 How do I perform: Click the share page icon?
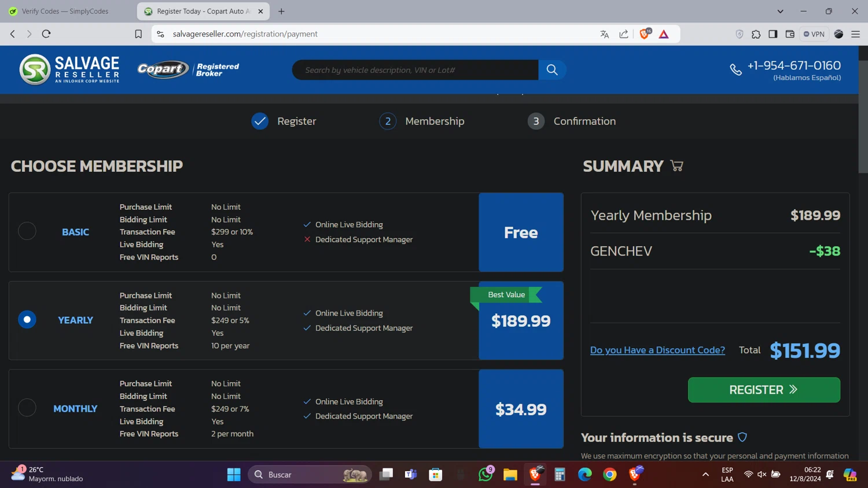624,34
